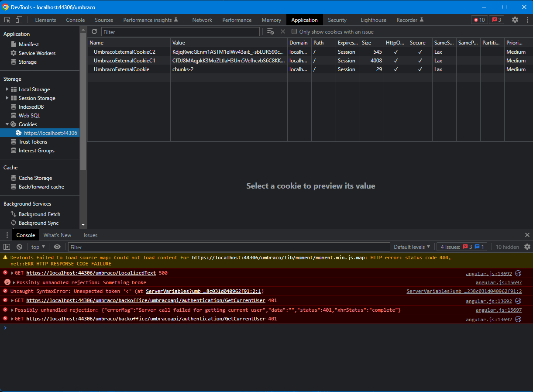Switch to the Performance tab
Screen dimensions: 533x392
(x=237, y=20)
